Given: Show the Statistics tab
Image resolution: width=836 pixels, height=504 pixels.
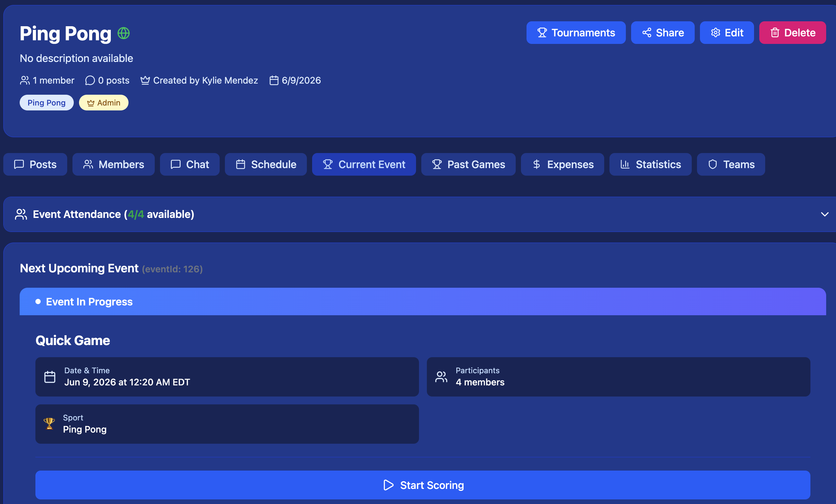Looking at the screenshot, I should tap(650, 165).
